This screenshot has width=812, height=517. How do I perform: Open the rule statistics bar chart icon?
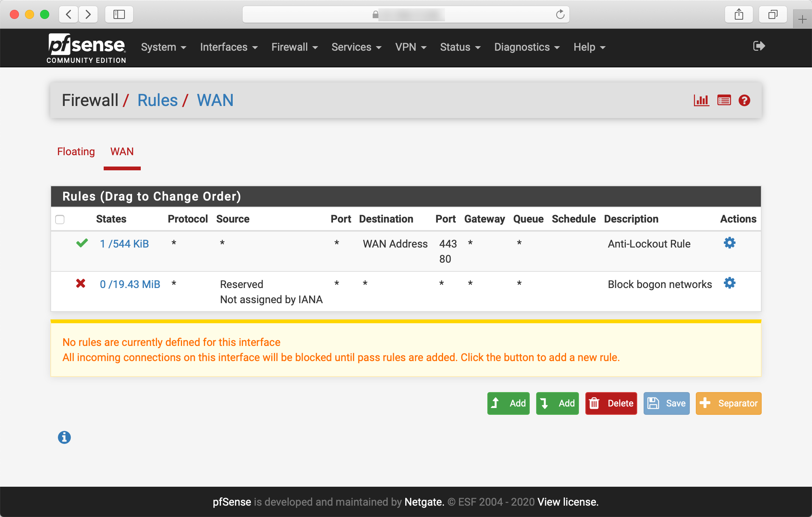coord(701,100)
